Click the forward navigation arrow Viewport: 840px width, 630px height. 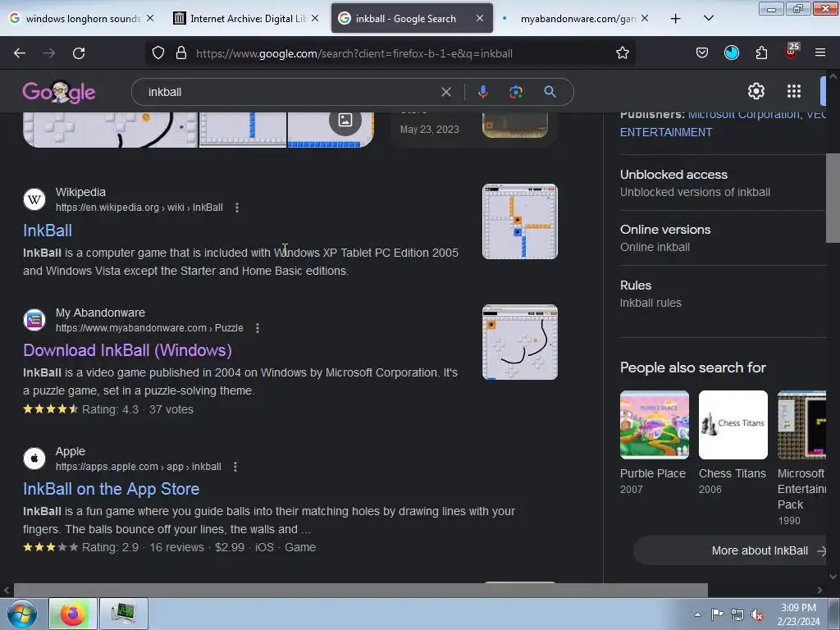(x=49, y=53)
